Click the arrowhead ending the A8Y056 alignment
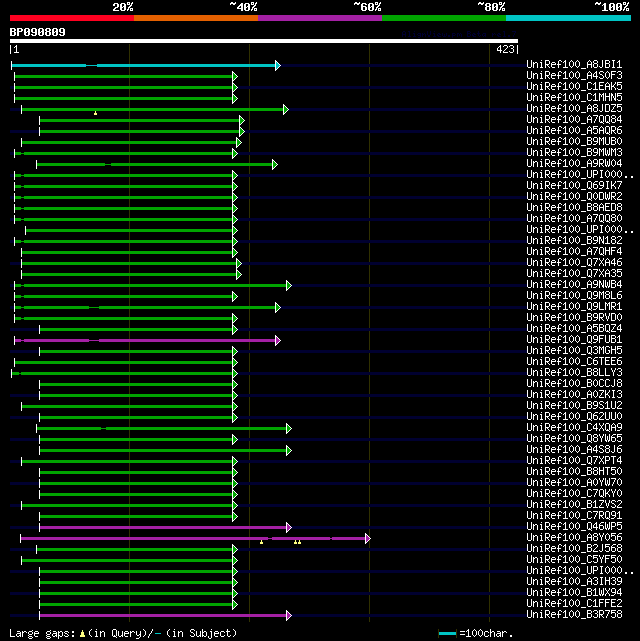This screenshot has width=640, height=641. (x=368, y=538)
